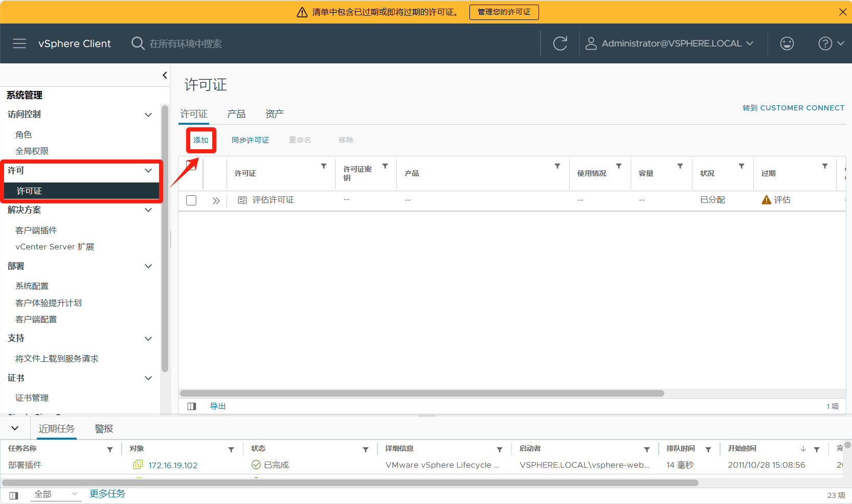Collapse the 访问控制 section
This screenshot has width=852, height=504.
pyautogui.click(x=148, y=114)
